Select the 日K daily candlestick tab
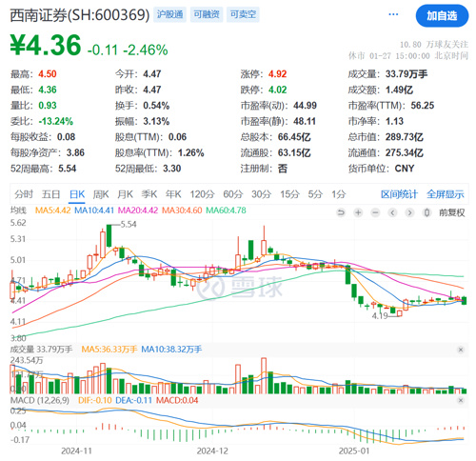This screenshot has width=476, height=461. (x=77, y=194)
